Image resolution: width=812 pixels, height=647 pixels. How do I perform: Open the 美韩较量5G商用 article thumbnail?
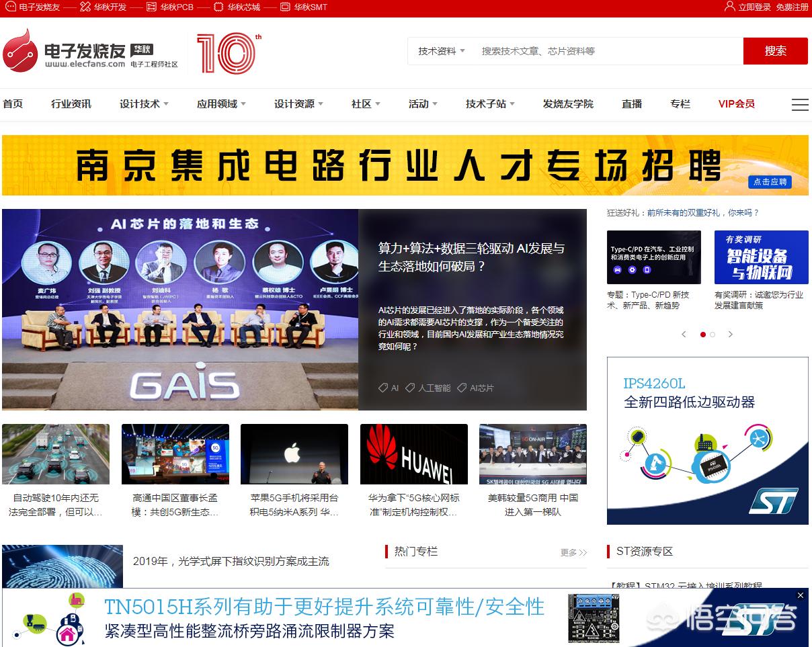tap(533, 454)
